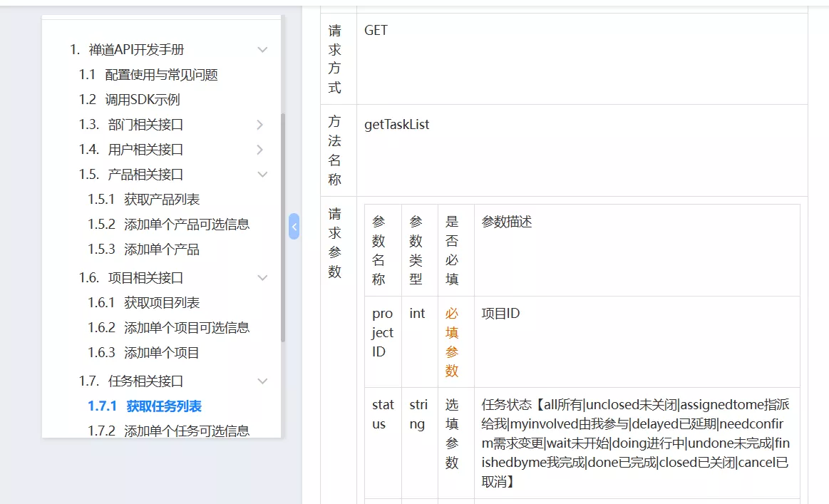Click the 1.5. 产品相关接口 label
This screenshot has width=829, height=504.
(x=130, y=175)
